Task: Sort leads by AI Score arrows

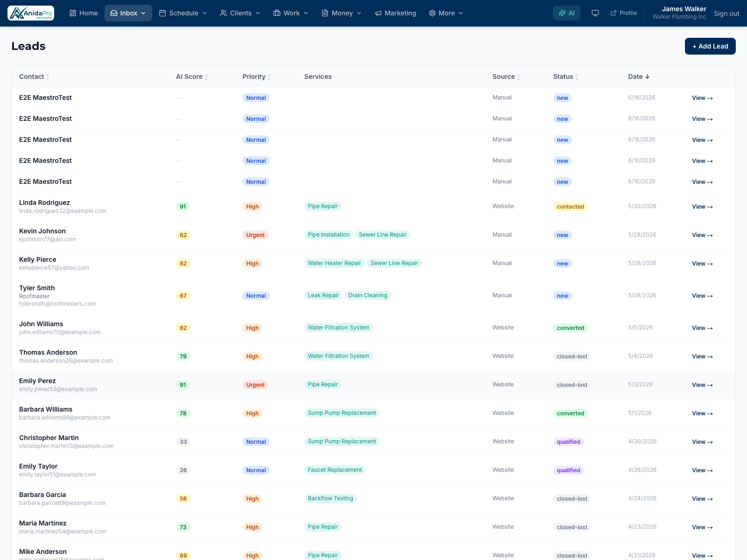Action: 206,77
